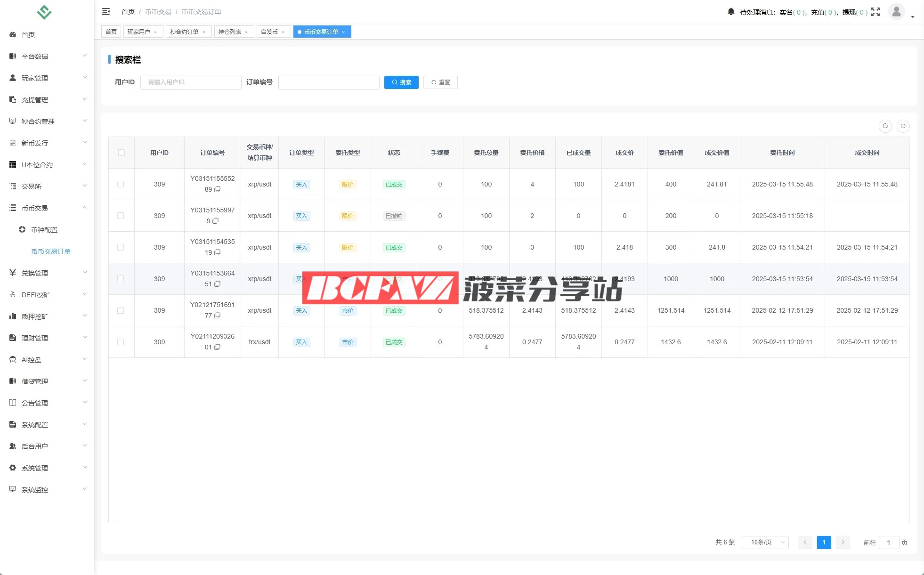Click the round search toggle icon above table
The image size is (924, 575).
pos(885,126)
